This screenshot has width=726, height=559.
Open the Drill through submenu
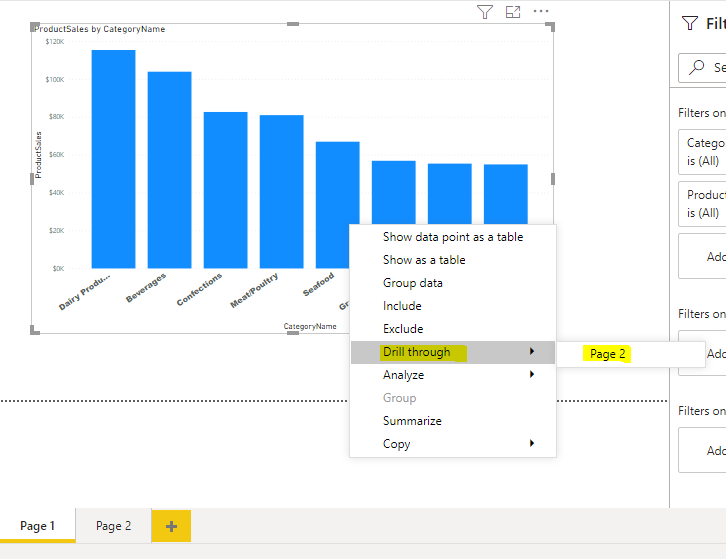point(453,352)
